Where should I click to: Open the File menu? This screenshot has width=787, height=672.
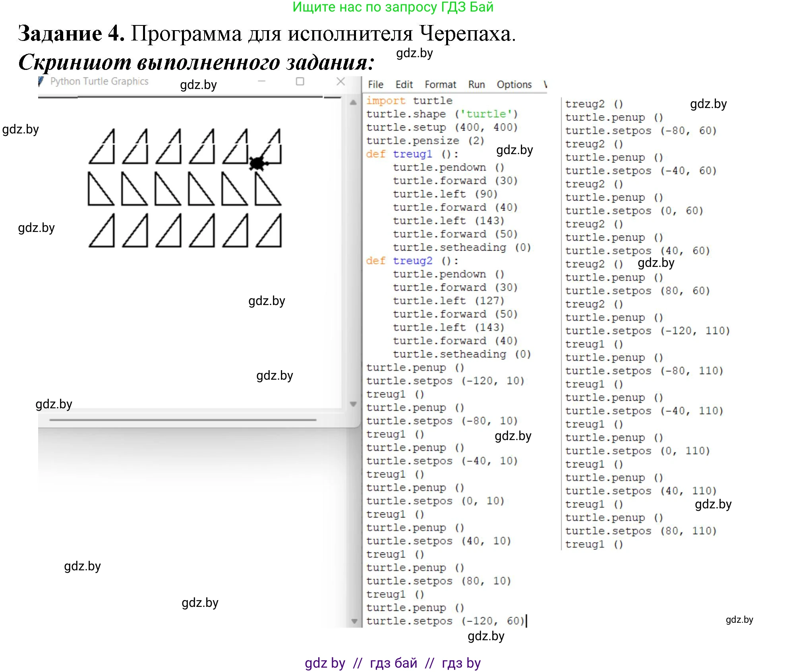click(375, 85)
